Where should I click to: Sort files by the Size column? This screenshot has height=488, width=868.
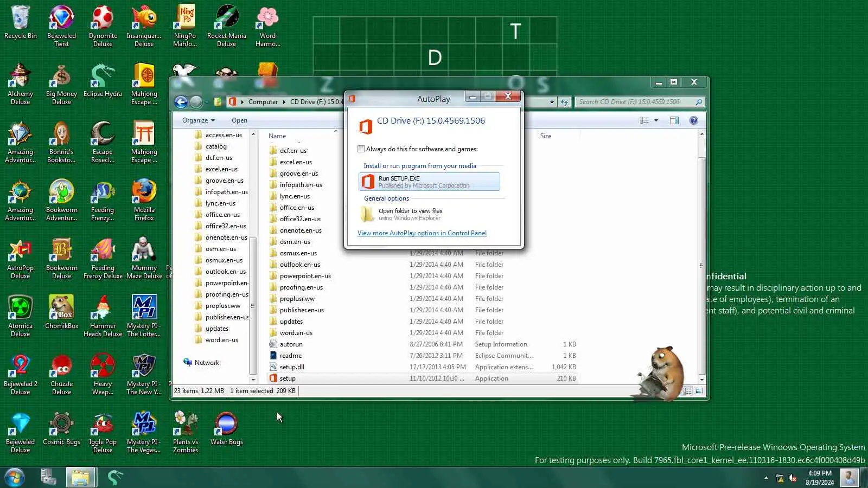click(x=546, y=136)
